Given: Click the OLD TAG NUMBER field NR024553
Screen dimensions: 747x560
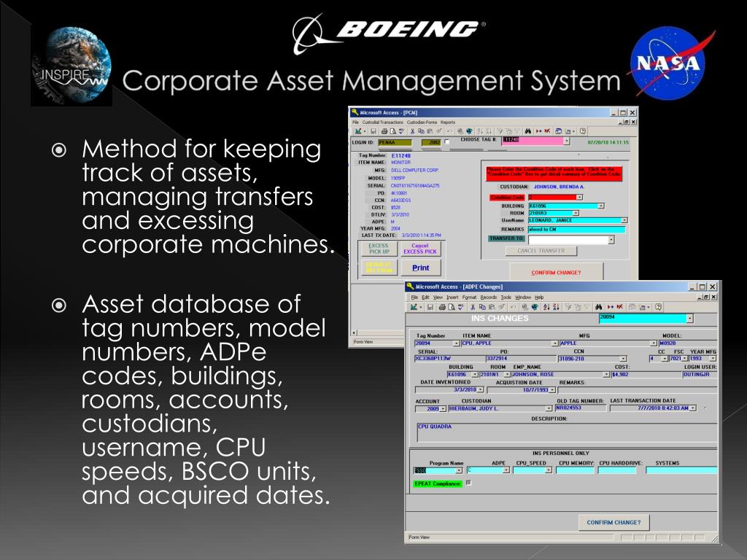Looking at the screenshot, I should pyautogui.click(x=580, y=408).
